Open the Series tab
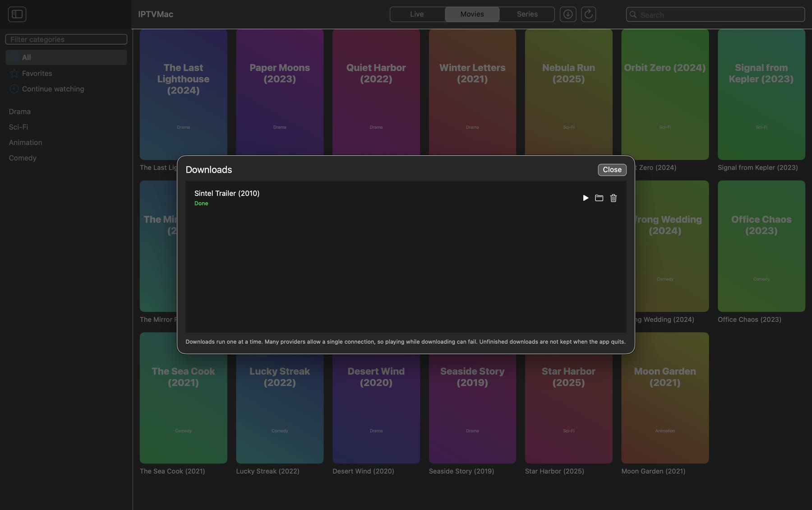 click(x=527, y=14)
